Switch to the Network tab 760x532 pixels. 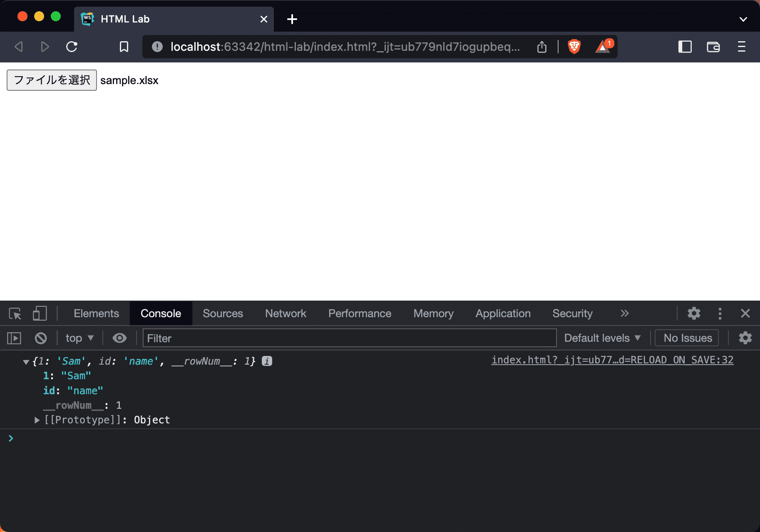[x=286, y=313]
